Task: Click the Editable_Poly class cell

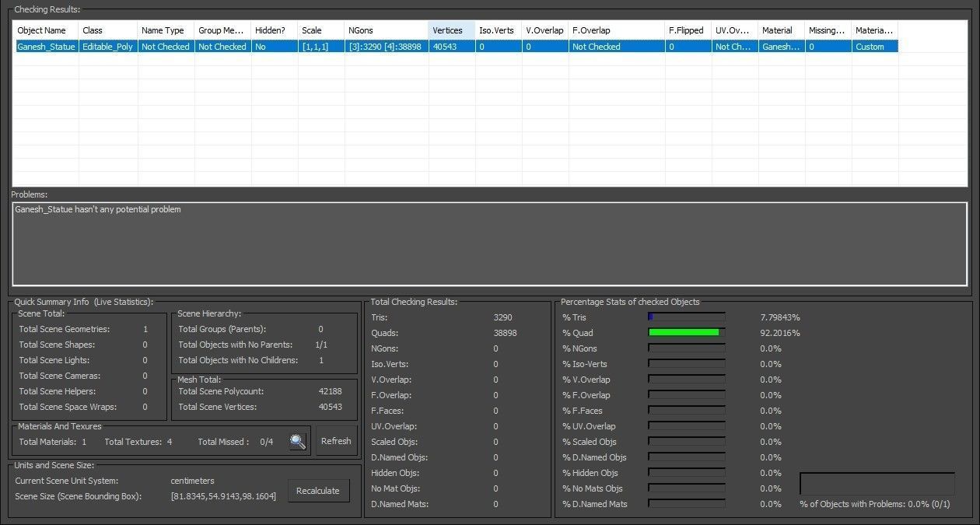Action: 108,47
